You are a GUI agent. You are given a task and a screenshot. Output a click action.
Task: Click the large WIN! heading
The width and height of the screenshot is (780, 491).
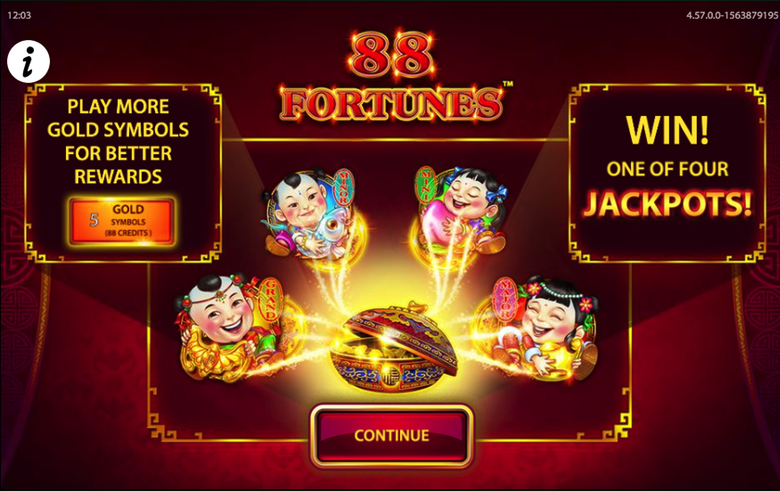click(667, 130)
